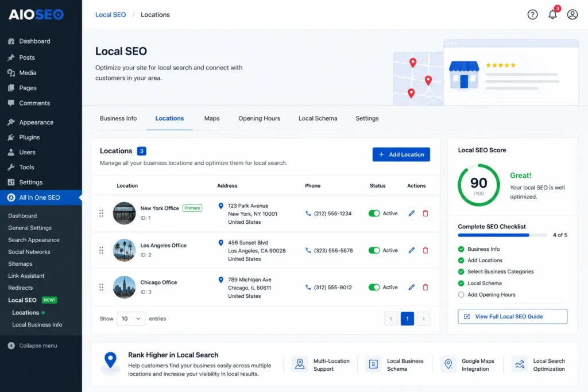Viewport: 588px width, 392px height.
Task: Open Local Business Info submenu item
Action: click(x=37, y=324)
